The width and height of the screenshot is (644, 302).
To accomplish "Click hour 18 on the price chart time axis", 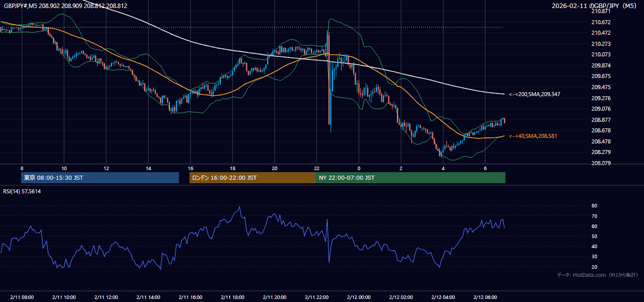I will pos(232,168).
